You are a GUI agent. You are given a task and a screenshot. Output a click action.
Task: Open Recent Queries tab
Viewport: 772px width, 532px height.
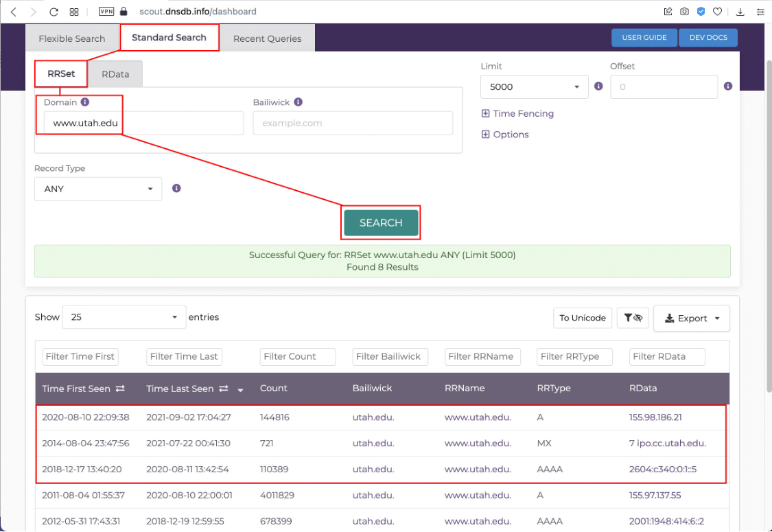pos(268,38)
